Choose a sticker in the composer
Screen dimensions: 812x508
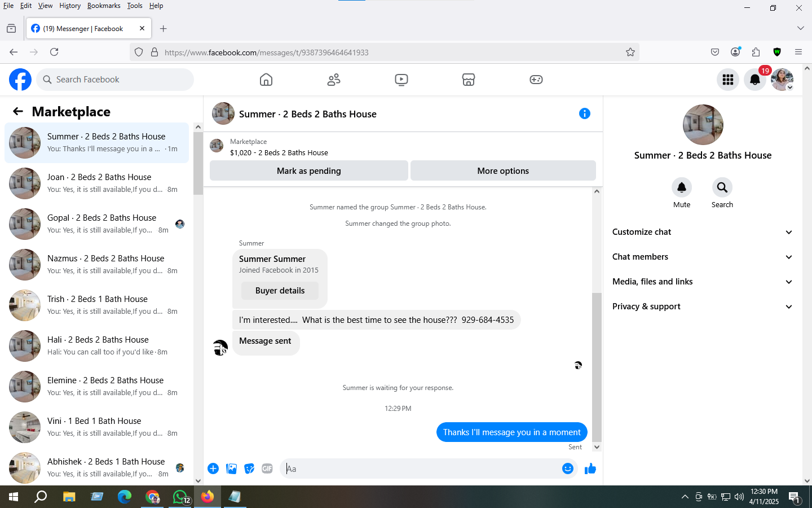249,468
